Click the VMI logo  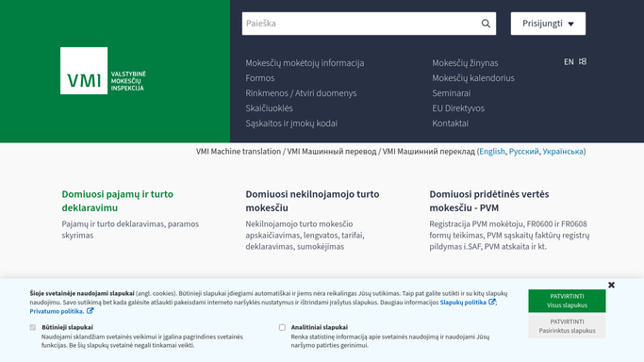point(103,71)
